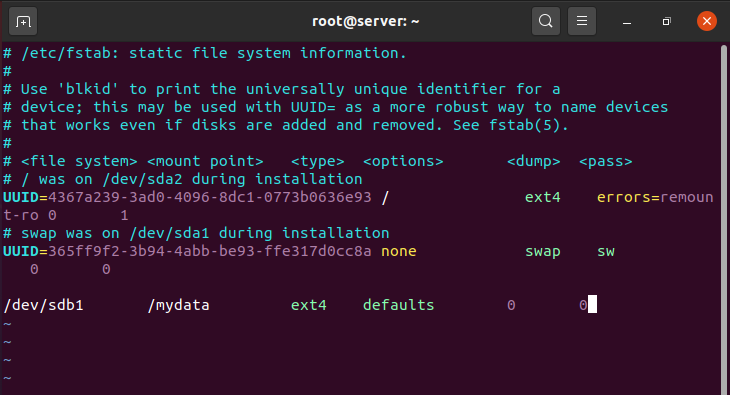The height and width of the screenshot is (395, 730).
Task: Click the 'defaults' option
Action: click(x=399, y=305)
